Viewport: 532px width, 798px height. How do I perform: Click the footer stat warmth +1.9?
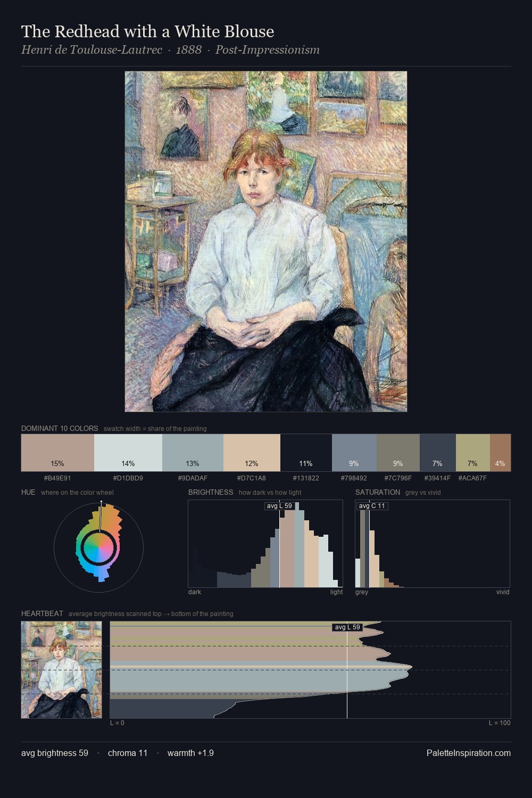pos(190,753)
